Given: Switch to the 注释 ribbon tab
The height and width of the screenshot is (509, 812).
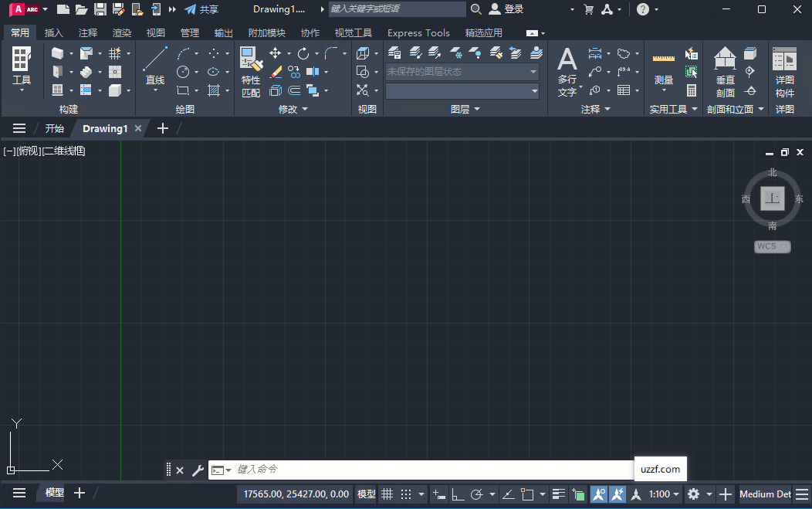Looking at the screenshot, I should (x=87, y=32).
